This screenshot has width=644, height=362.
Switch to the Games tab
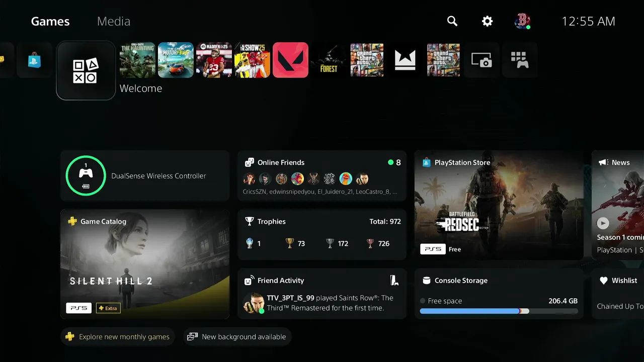pyautogui.click(x=50, y=21)
